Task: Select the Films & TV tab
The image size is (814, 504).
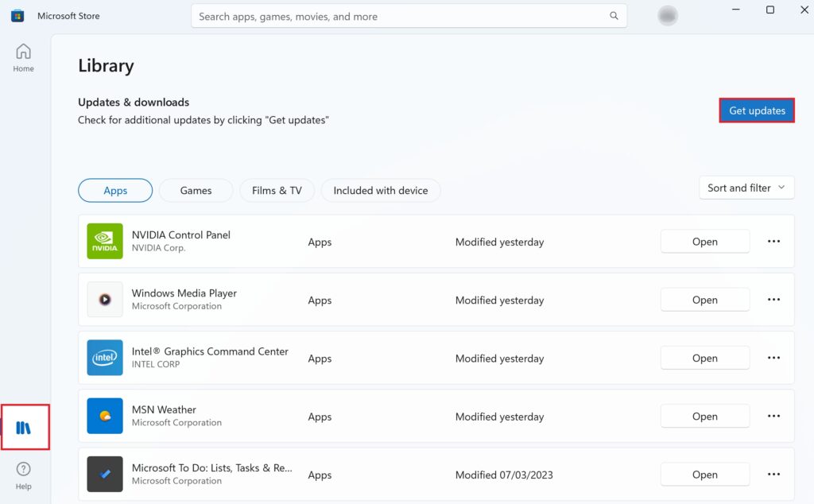Action: pos(277,191)
